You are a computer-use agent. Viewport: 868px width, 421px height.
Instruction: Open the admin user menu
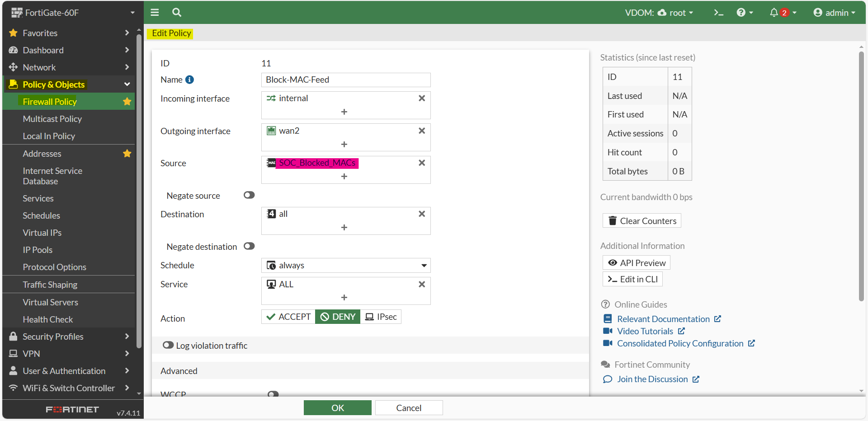click(834, 13)
